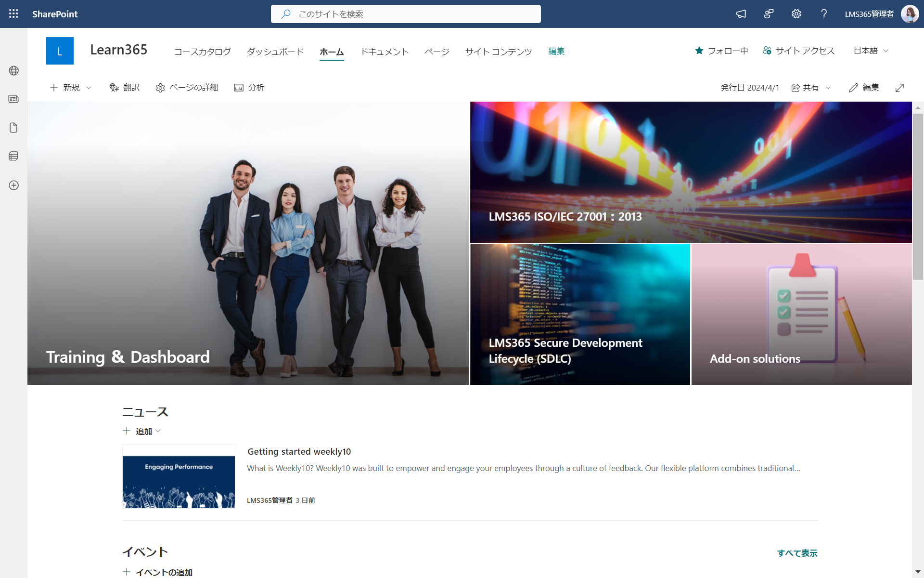Click in the このサイトを検索 search box
The width and height of the screenshot is (924, 578).
[406, 14]
